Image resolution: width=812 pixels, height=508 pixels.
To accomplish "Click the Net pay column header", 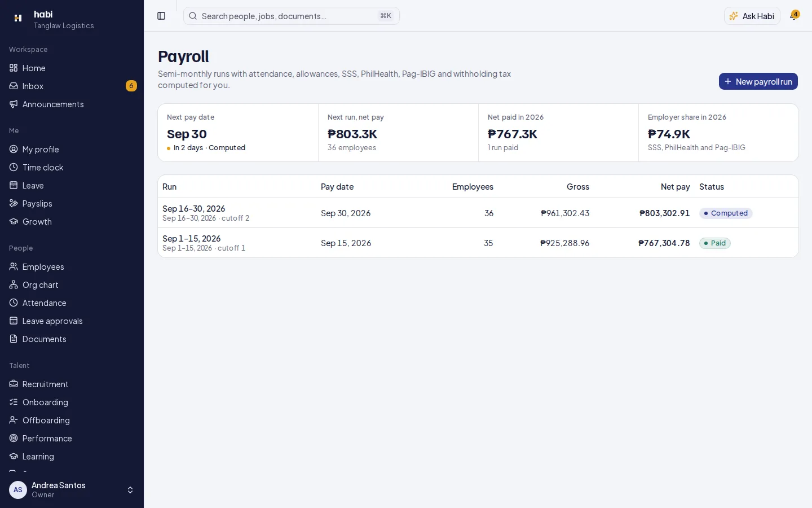I will click(675, 187).
